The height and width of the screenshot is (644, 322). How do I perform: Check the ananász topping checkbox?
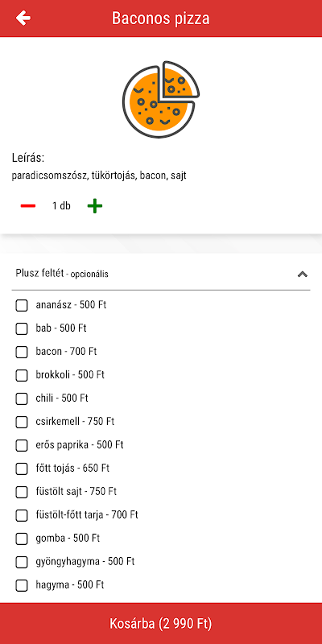22,305
